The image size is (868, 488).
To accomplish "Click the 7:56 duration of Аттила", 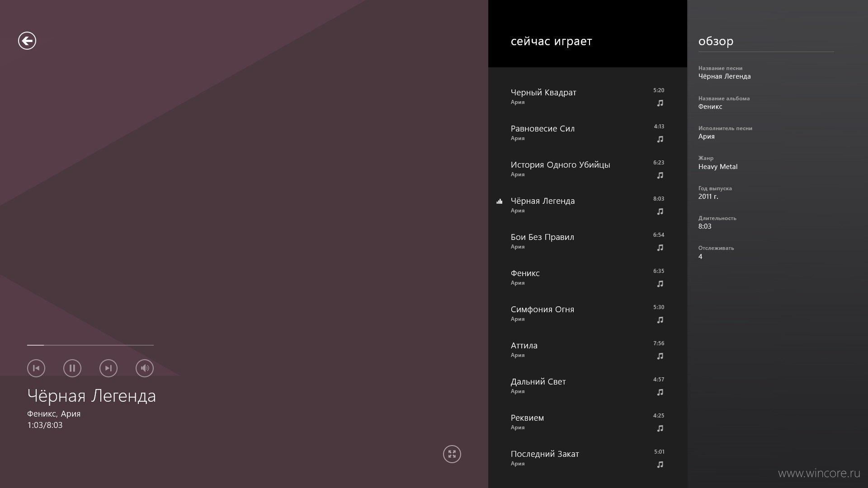I will (x=659, y=343).
